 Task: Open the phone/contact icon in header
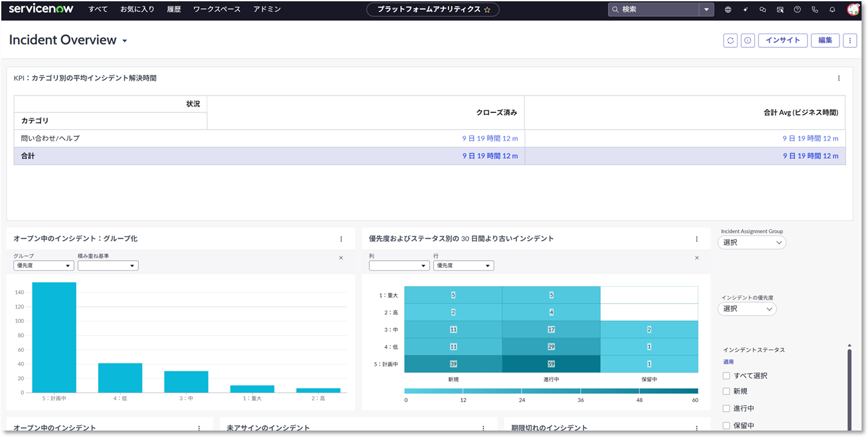click(x=814, y=9)
